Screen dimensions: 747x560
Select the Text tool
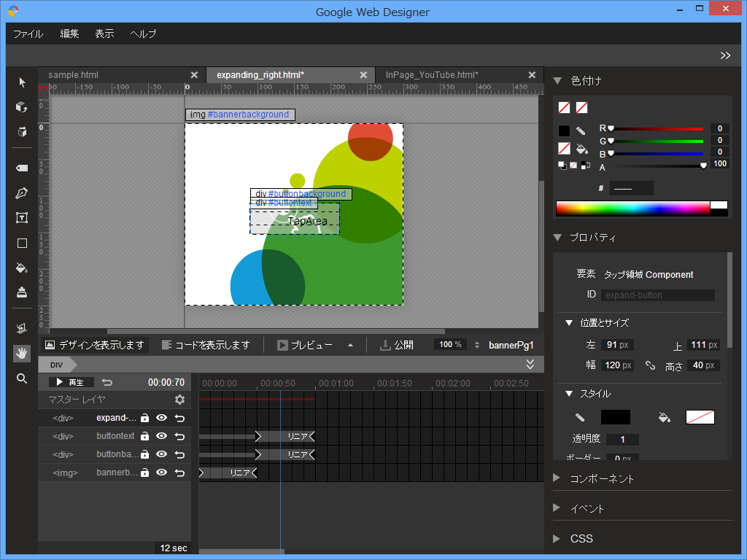pos(22,218)
